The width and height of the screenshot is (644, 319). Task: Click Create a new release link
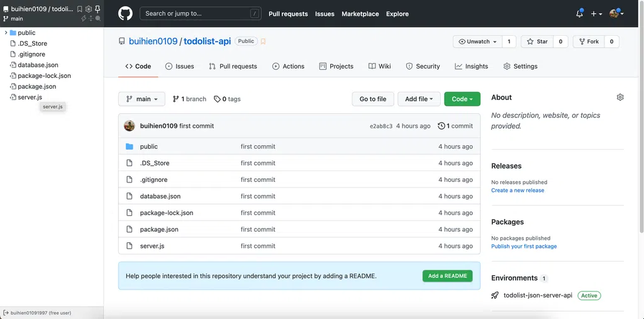click(518, 191)
